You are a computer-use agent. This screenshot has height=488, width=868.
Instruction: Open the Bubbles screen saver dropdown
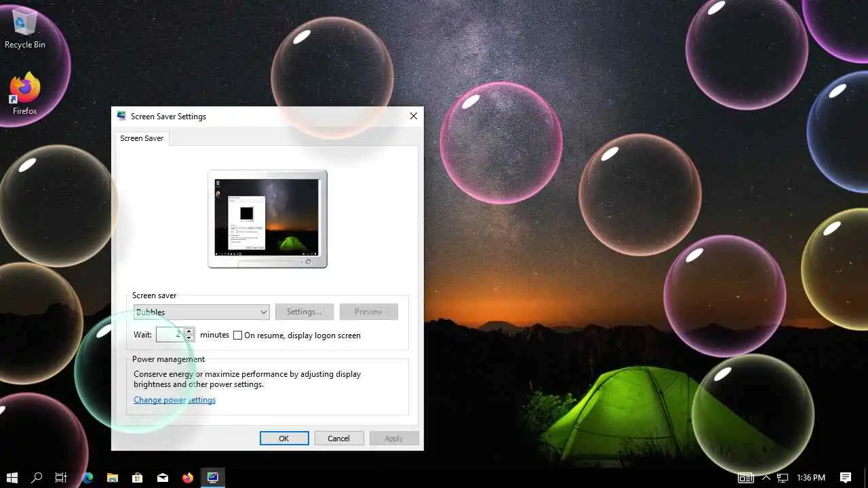click(201, 312)
